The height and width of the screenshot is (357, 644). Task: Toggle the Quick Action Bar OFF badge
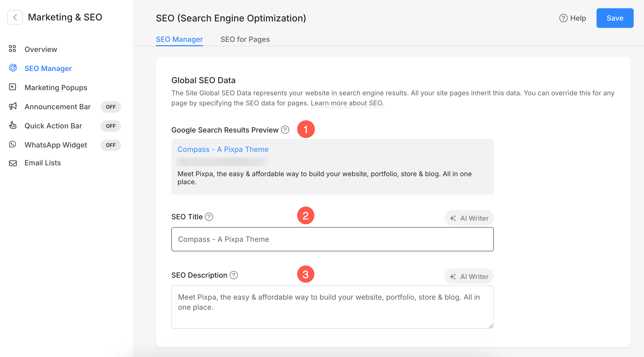click(111, 126)
